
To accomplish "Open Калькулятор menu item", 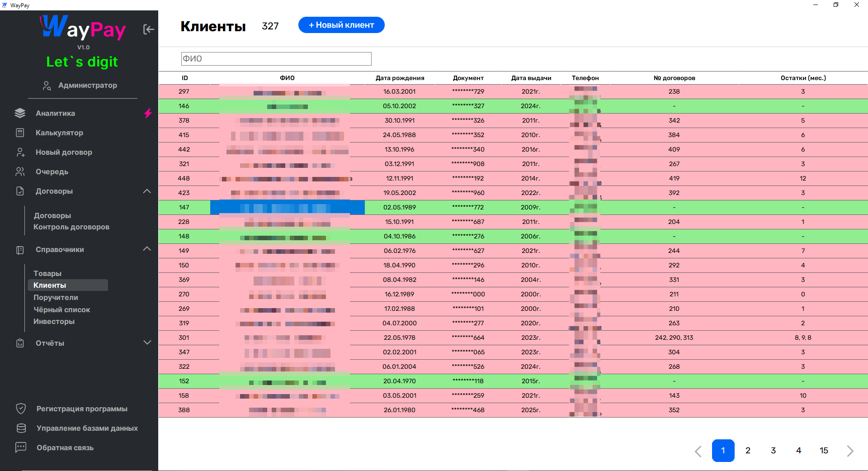I will click(x=59, y=133).
